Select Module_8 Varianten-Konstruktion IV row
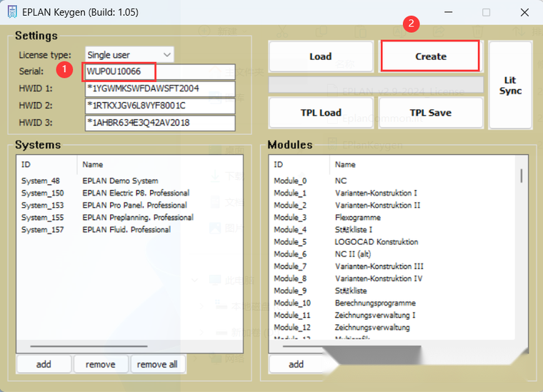Screen dimensions: 543x392 (x=392, y=278)
